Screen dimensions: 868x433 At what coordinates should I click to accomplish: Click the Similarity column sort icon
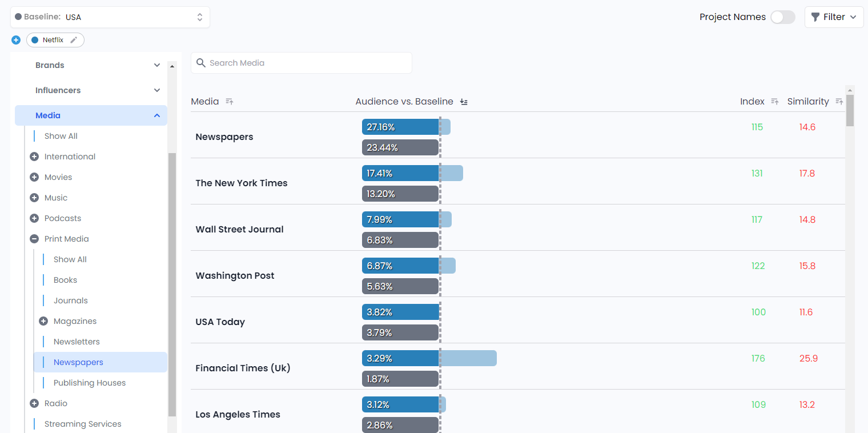pos(839,102)
